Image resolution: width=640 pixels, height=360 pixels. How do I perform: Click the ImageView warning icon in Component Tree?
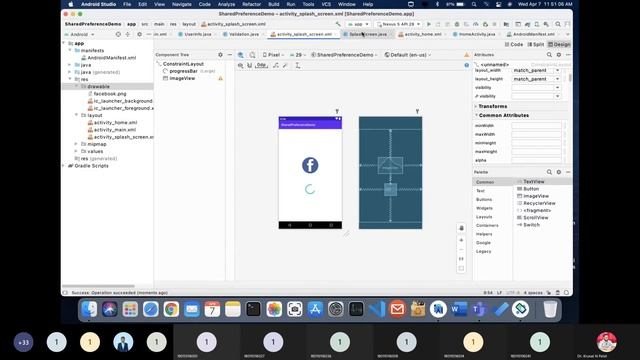(220, 78)
